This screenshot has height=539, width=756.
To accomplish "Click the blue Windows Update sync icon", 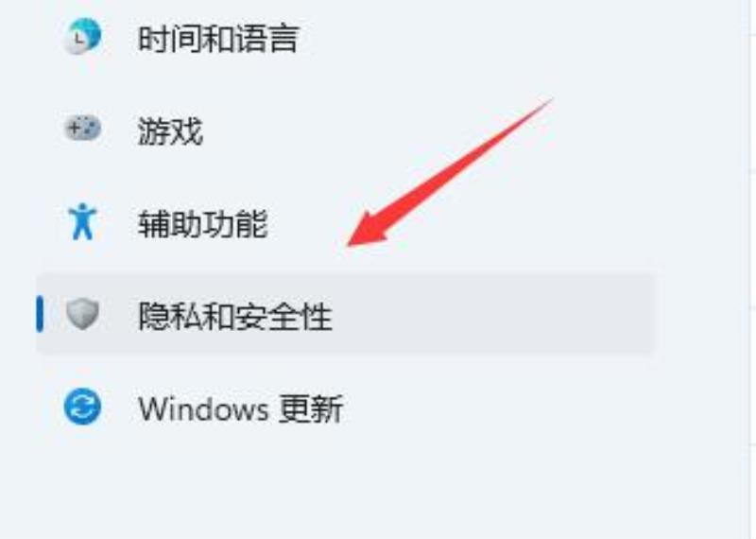I will pos(83,407).
